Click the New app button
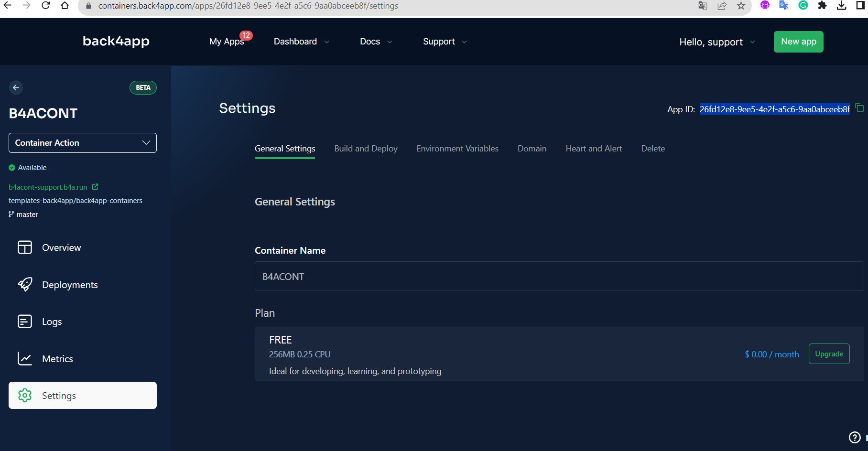Image resolution: width=868 pixels, height=451 pixels. click(x=799, y=42)
